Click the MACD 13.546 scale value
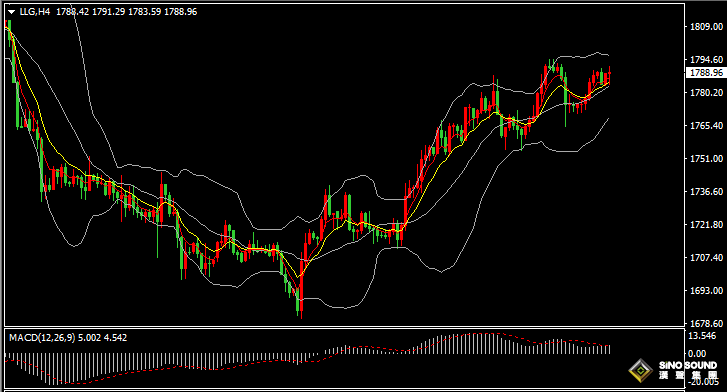 click(702, 335)
